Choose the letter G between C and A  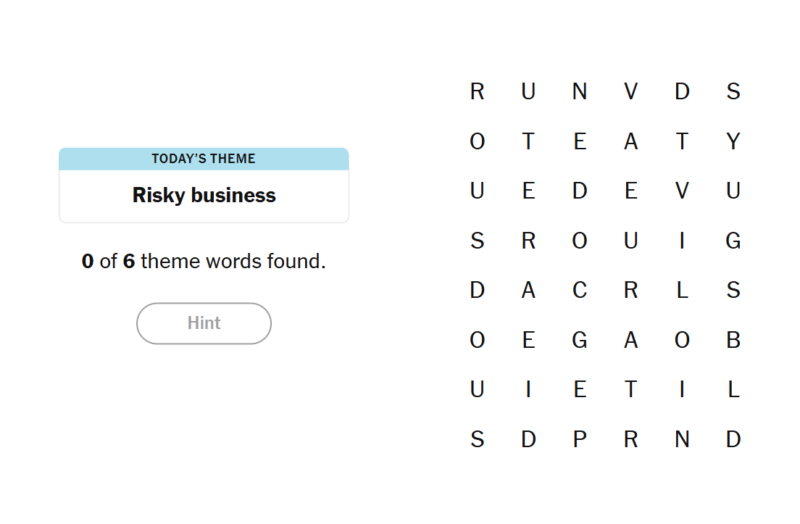point(579,340)
